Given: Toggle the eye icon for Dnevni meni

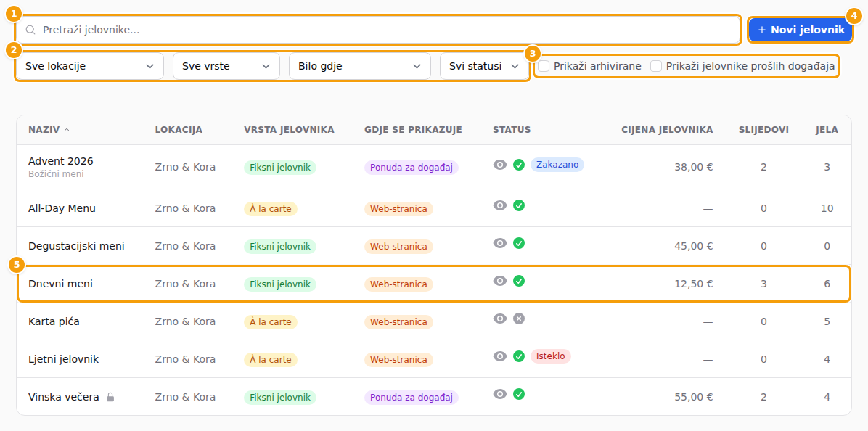Looking at the screenshot, I should [500, 281].
